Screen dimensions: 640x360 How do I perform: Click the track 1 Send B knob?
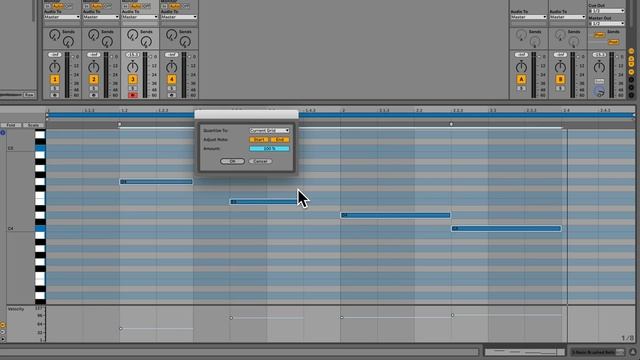68,41
